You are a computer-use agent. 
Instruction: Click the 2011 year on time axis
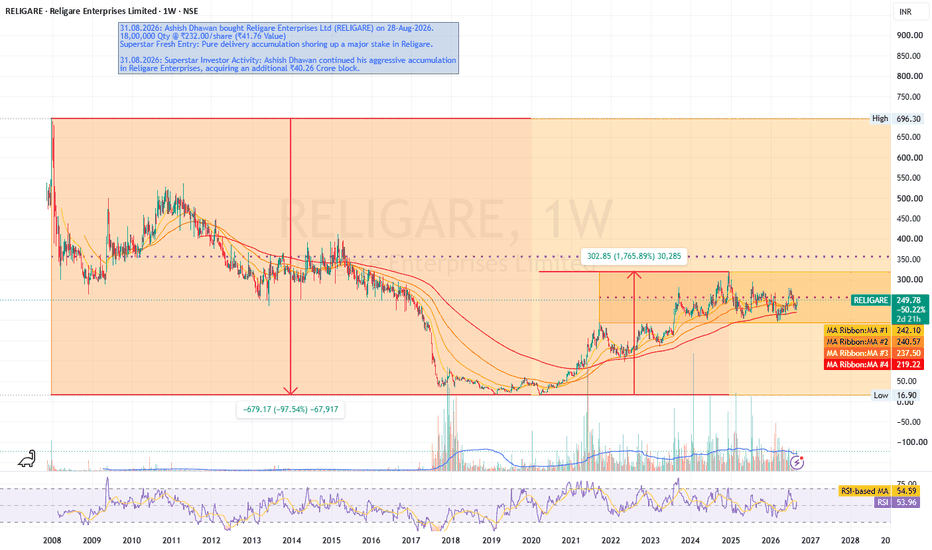click(171, 540)
